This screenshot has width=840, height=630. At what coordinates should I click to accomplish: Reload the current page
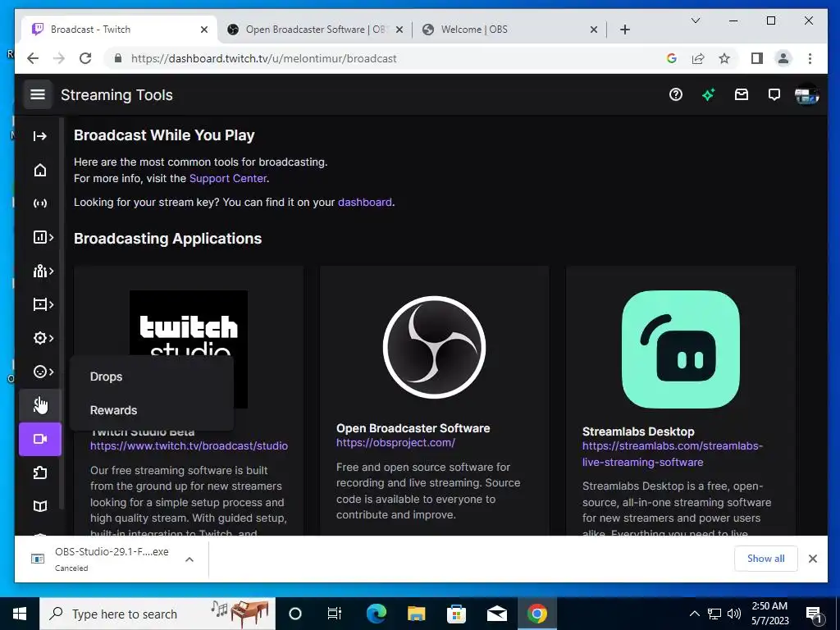point(85,58)
